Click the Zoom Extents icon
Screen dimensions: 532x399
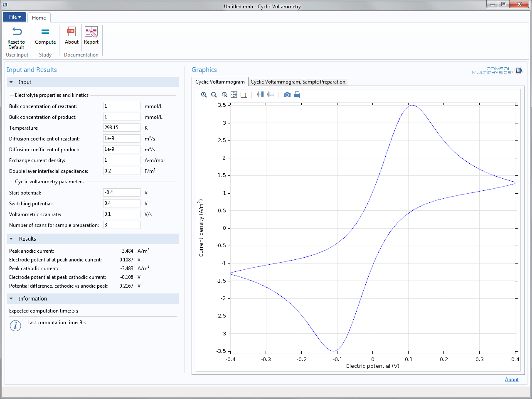[x=234, y=95]
